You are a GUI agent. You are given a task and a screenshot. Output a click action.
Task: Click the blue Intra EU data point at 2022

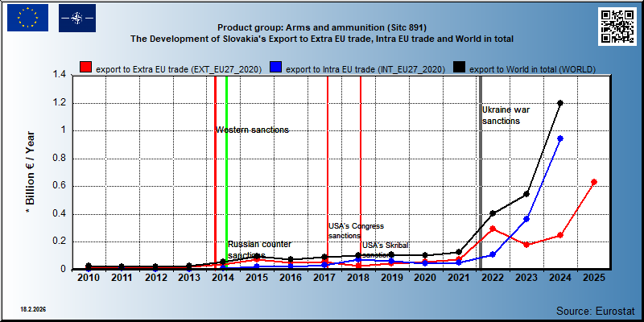point(493,254)
